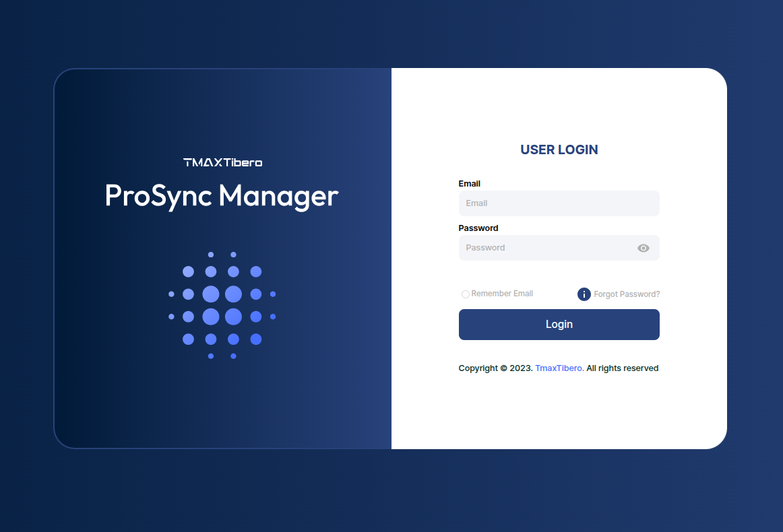The height and width of the screenshot is (532, 783).
Task: Click the Password field label
Action: pos(478,228)
